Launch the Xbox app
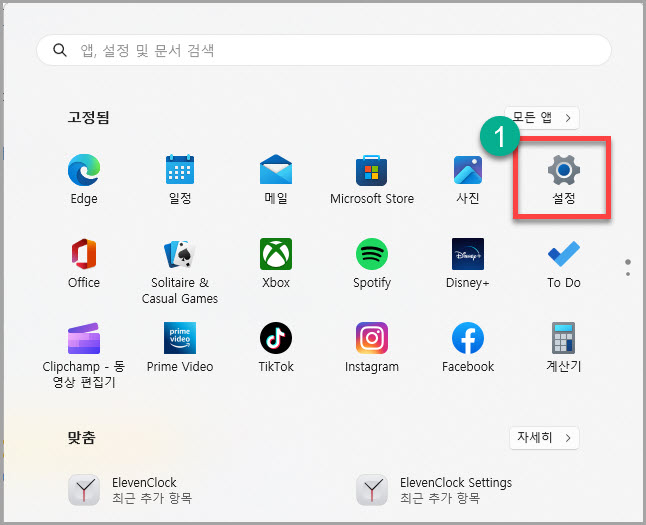 (276, 263)
